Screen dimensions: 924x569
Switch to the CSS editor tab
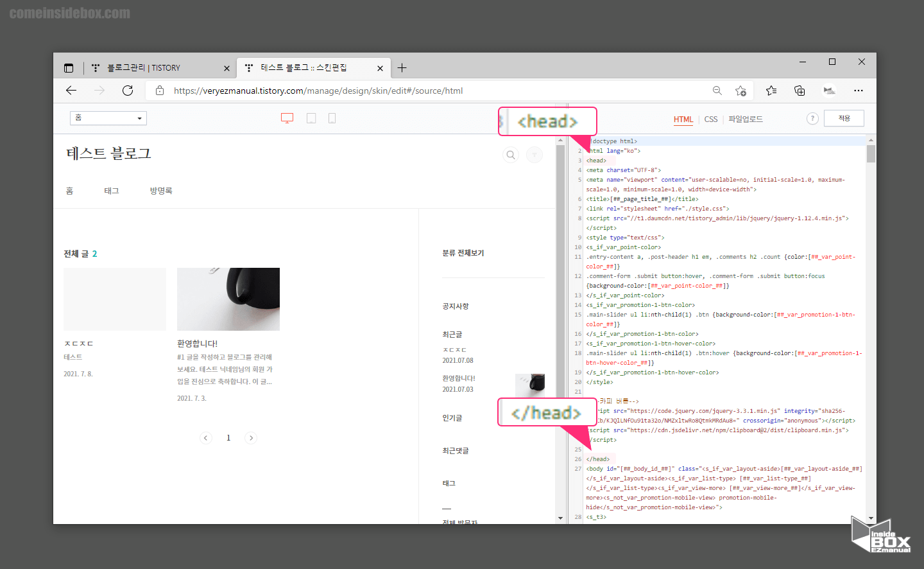711,119
